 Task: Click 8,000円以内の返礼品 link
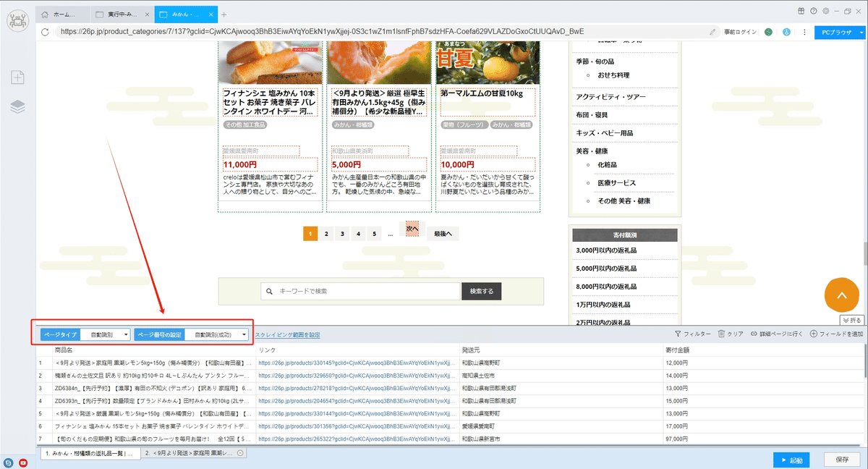(x=606, y=287)
